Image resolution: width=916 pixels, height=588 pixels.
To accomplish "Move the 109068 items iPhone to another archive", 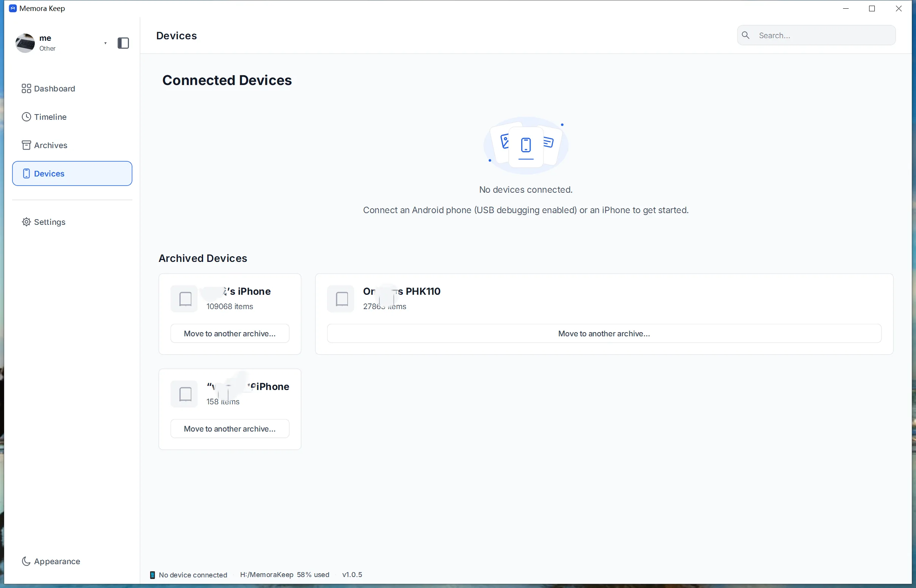I will (x=230, y=333).
